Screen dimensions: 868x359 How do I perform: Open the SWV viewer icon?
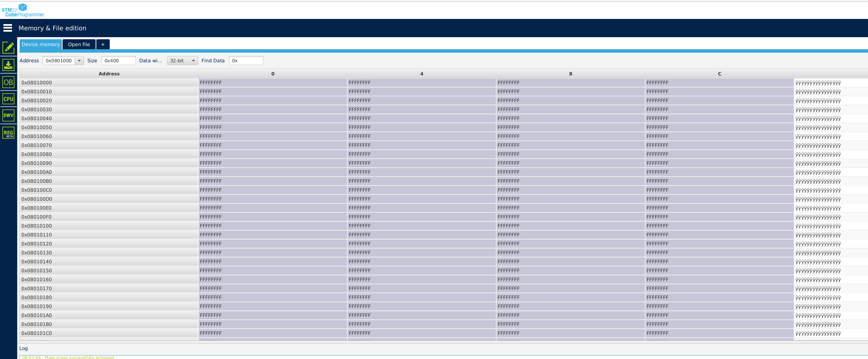(x=8, y=115)
